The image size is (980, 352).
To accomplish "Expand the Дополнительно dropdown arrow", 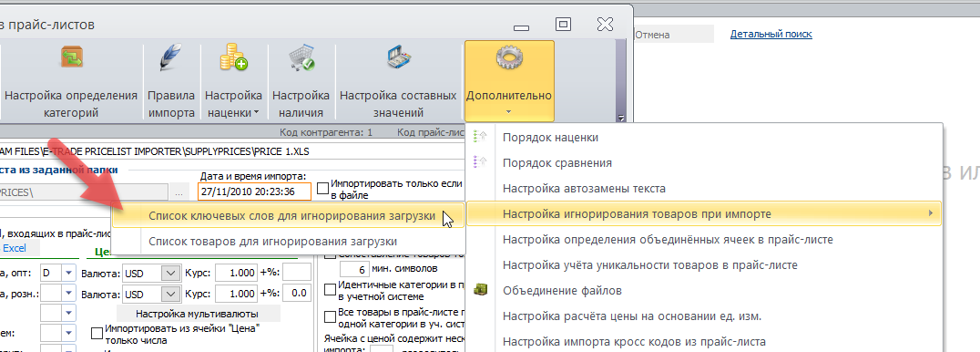I will pyautogui.click(x=508, y=112).
